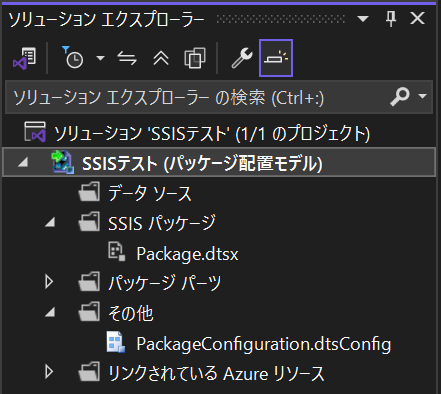Open the pending changes filter
The height and width of the screenshot is (394, 441).
tap(73, 58)
